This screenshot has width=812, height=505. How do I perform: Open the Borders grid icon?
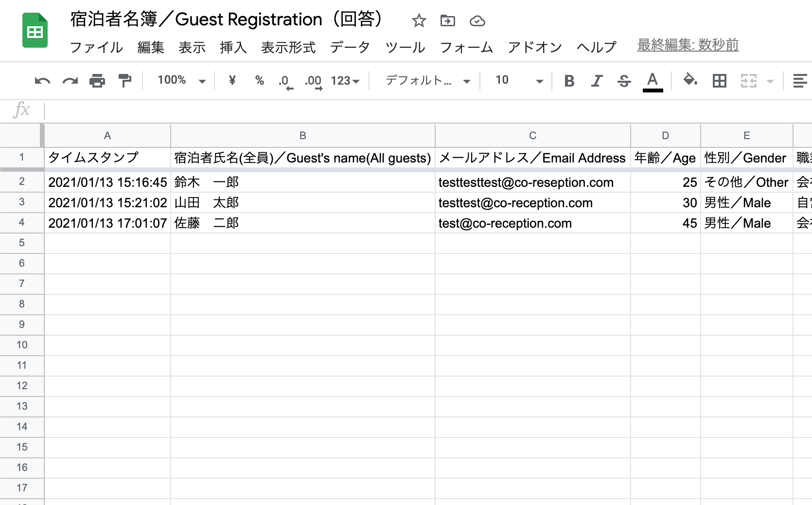[x=719, y=81]
